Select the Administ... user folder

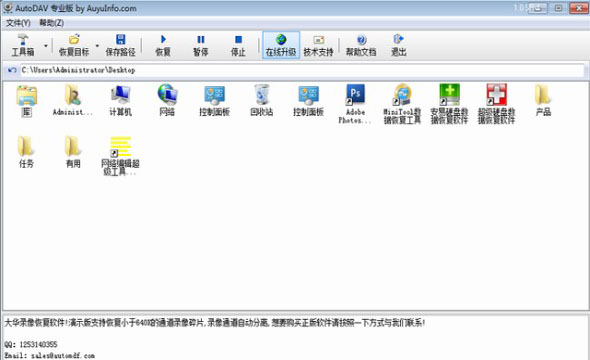[73, 101]
